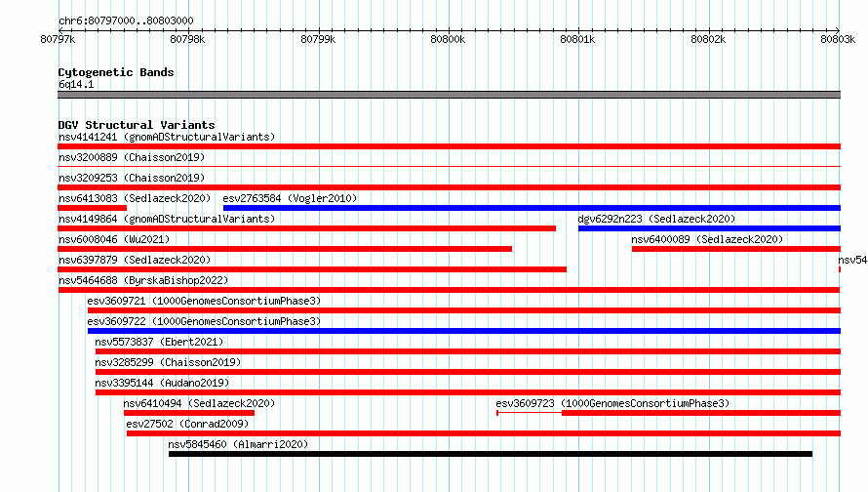This screenshot has width=868, height=492.
Task: Click nsv5573837 (Ebert2021) label
Action: point(159,342)
